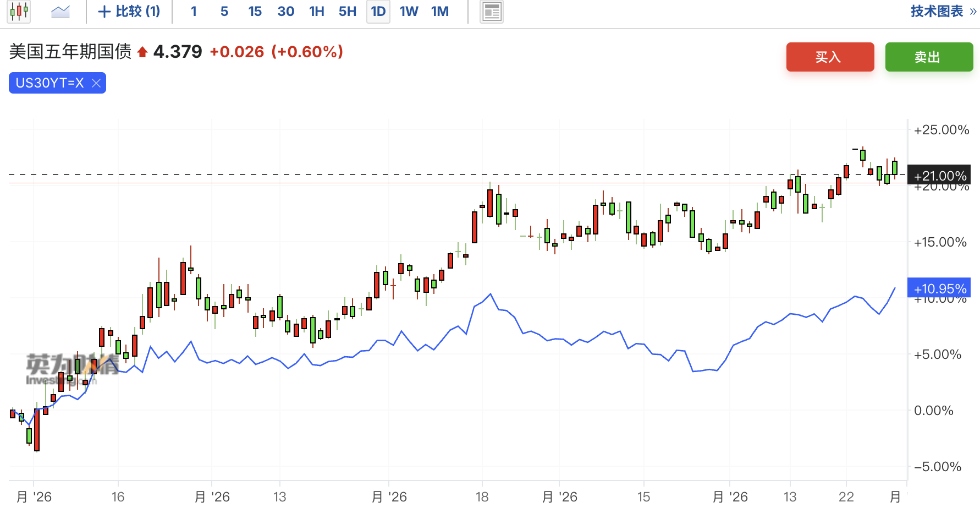980x524 pixels.
Task: Open the news overlay icon in toolbar
Action: pos(492,12)
